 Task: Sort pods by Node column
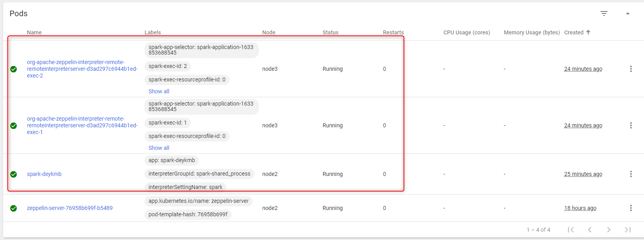pos(269,32)
